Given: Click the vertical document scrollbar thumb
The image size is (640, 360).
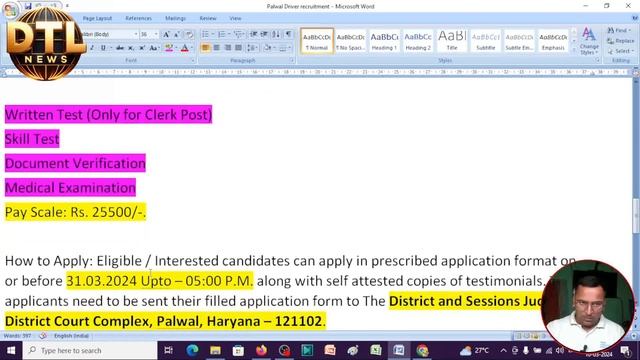Looking at the screenshot, I should click(x=636, y=216).
